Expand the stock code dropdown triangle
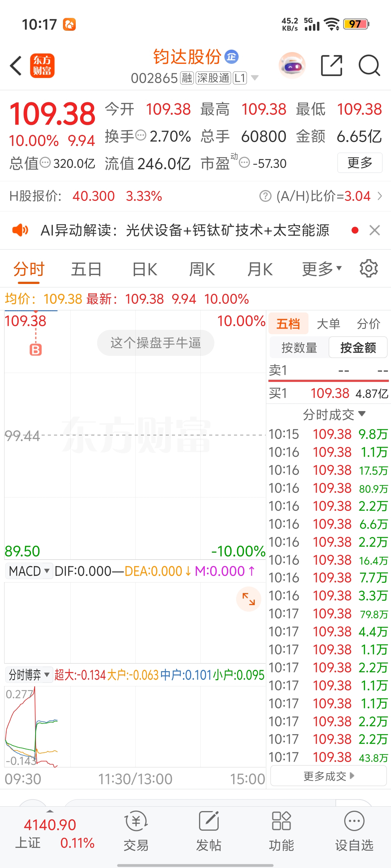 pos(255,78)
